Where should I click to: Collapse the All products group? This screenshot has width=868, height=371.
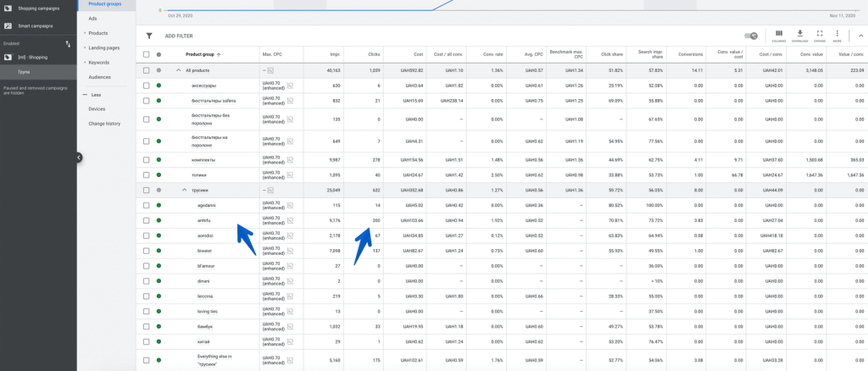coord(178,70)
